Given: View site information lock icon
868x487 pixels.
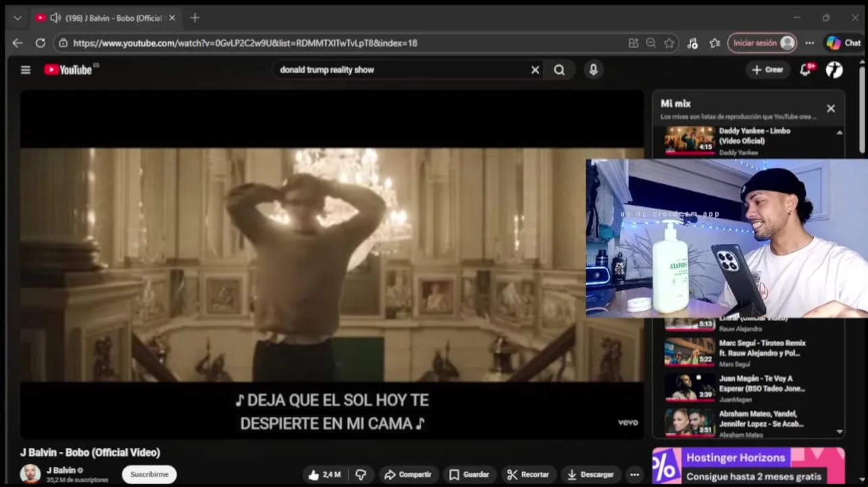Looking at the screenshot, I should [63, 43].
